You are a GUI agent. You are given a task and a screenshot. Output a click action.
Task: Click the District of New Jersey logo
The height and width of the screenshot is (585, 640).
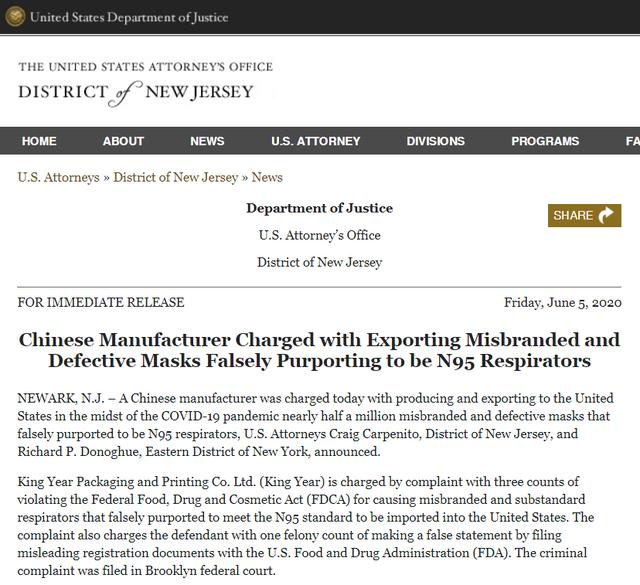136,93
